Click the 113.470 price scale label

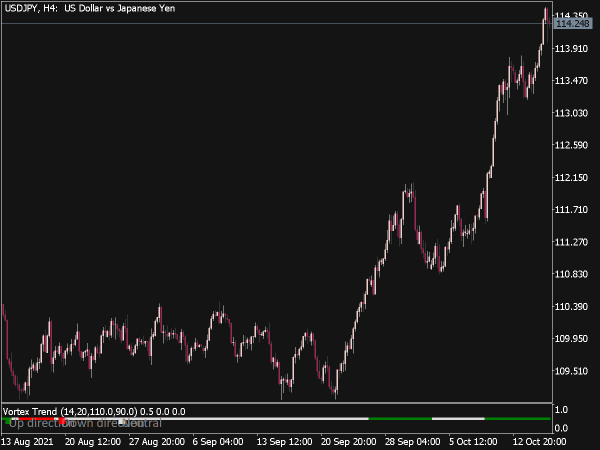point(571,81)
